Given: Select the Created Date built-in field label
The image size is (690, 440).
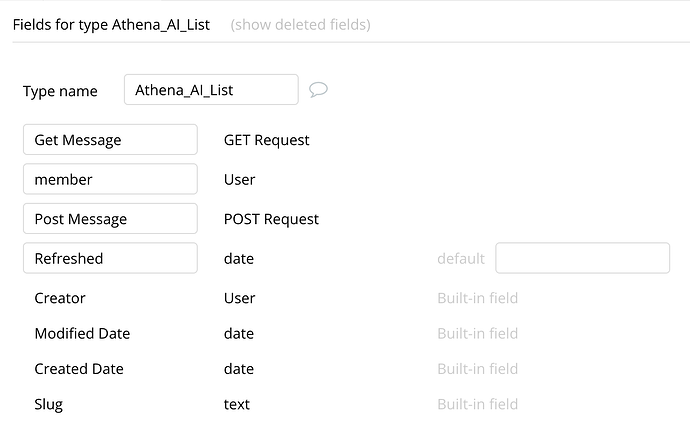Looking at the screenshot, I should [79, 369].
